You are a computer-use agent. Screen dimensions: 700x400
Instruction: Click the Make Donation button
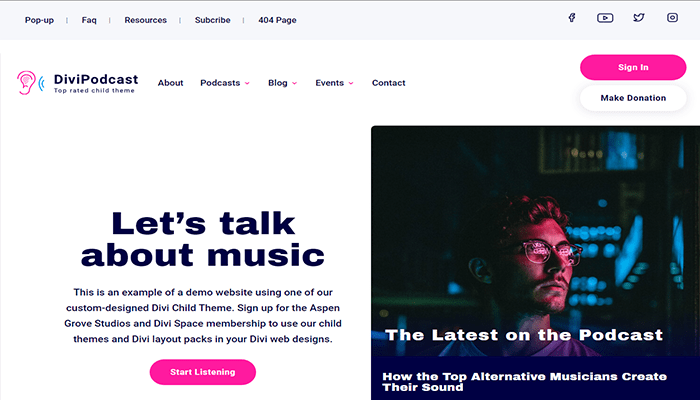pyautogui.click(x=633, y=98)
